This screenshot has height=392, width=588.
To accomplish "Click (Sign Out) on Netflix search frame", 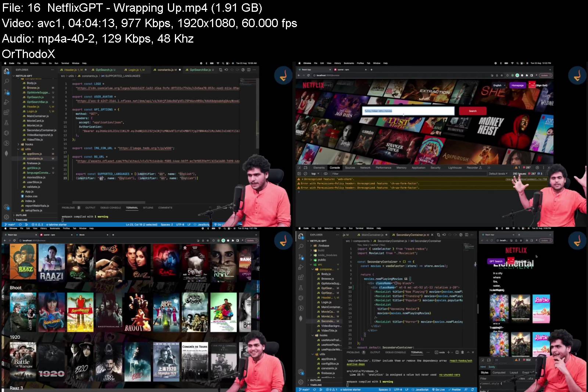I will coord(541,85).
